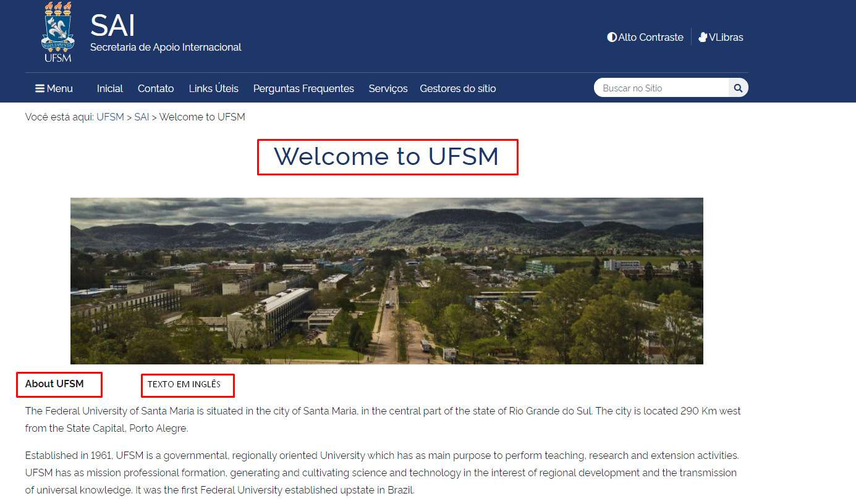Viewport: 856px width, 504px height.
Task: Select Serviços in the navigation bar
Action: pyautogui.click(x=388, y=88)
